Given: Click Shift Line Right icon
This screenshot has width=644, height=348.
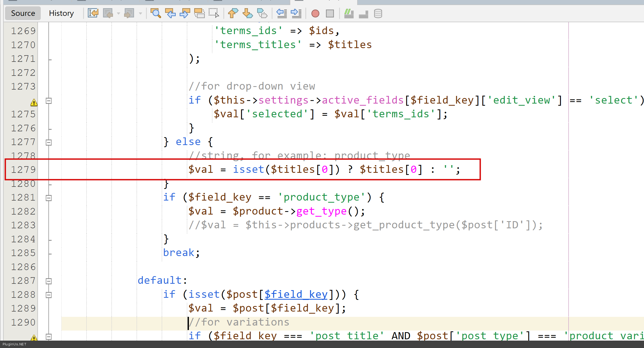Looking at the screenshot, I should tap(296, 13).
